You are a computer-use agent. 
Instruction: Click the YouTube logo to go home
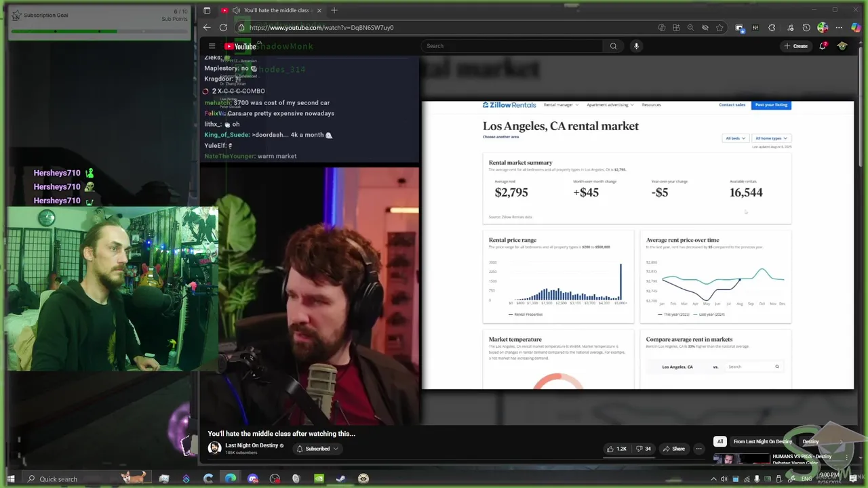tap(241, 46)
